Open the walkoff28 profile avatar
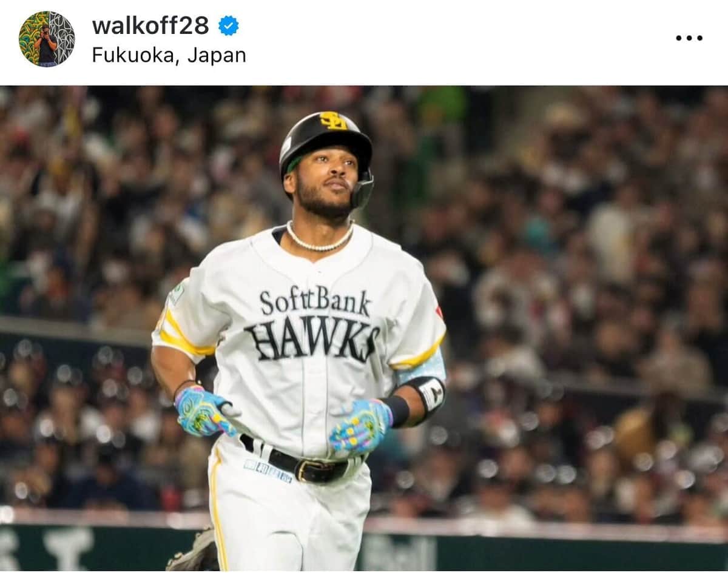This screenshot has width=728, height=584. (47, 39)
